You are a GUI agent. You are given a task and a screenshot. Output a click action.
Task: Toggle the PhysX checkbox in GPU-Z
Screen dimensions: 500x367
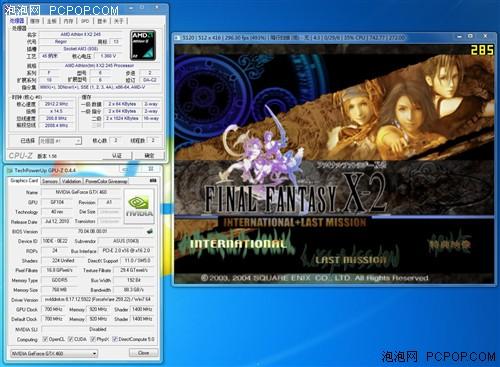93,339
